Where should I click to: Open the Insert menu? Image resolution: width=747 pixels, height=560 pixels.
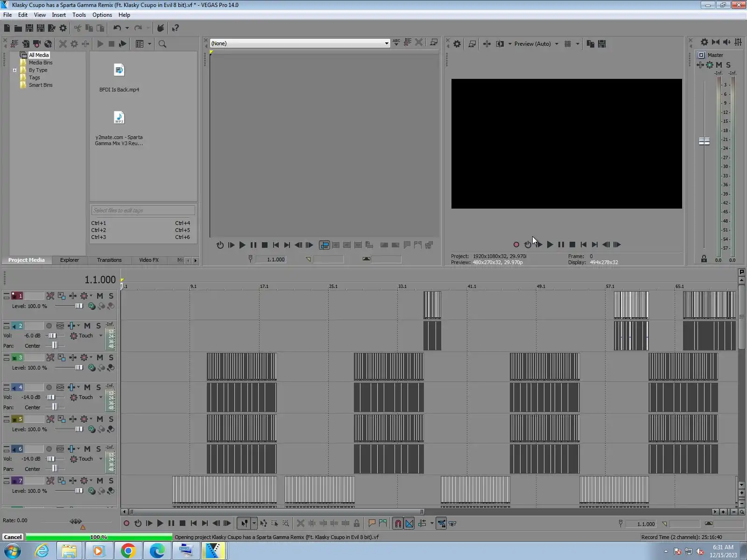59,15
